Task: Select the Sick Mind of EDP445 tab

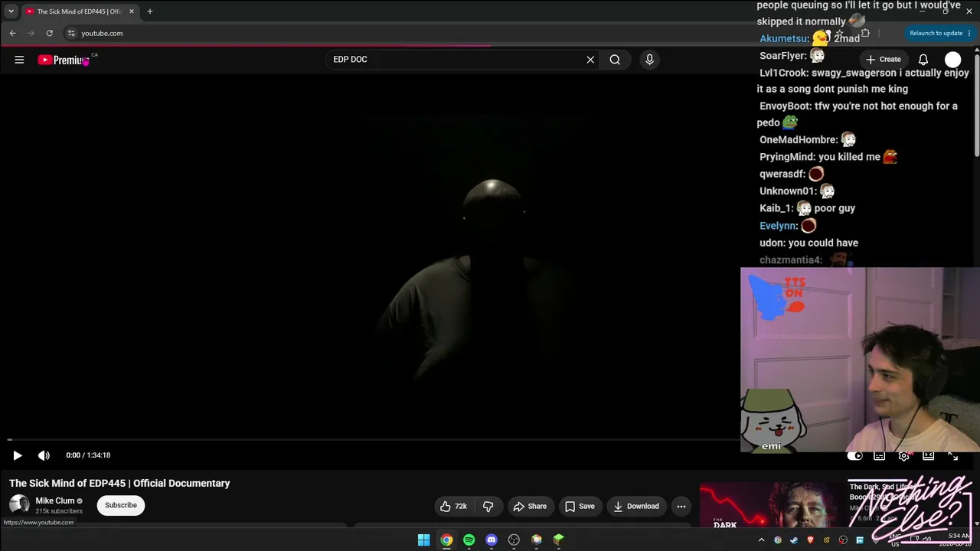Action: click(x=80, y=11)
